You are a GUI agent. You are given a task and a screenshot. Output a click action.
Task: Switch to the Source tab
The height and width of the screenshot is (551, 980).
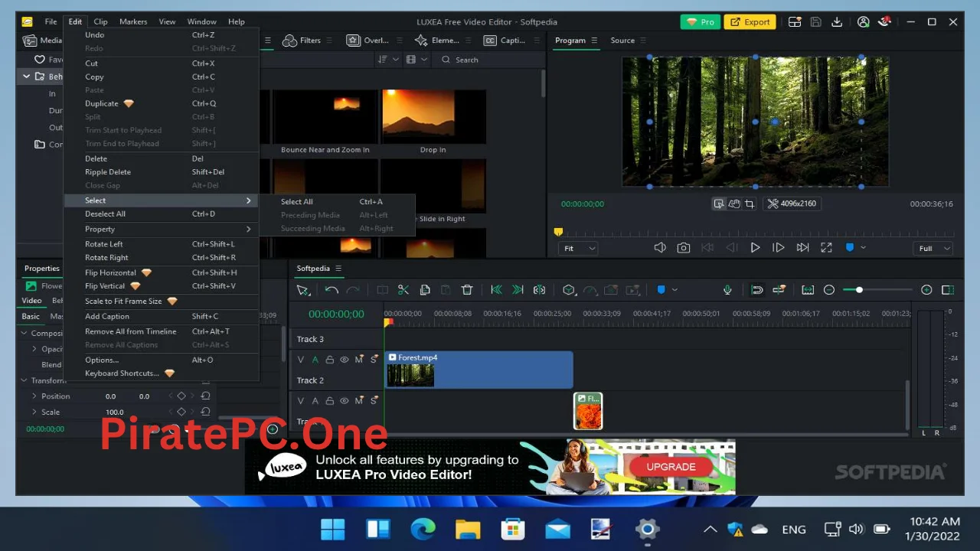pos(622,41)
